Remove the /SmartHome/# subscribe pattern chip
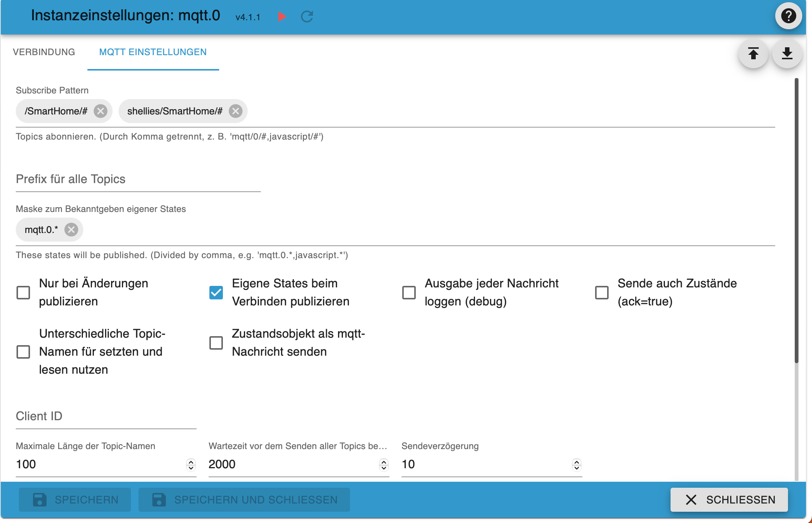812x523 pixels. point(101,111)
